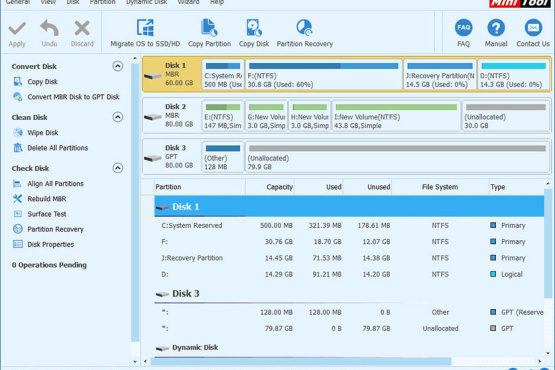Select G:New Volume 3.0 GB block

click(x=267, y=116)
